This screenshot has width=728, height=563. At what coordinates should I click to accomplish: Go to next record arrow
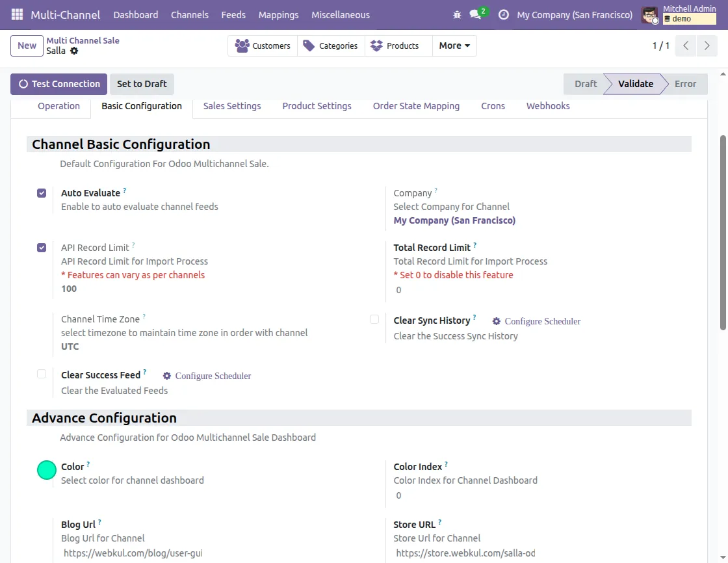pyautogui.click(x=707, y=46)
